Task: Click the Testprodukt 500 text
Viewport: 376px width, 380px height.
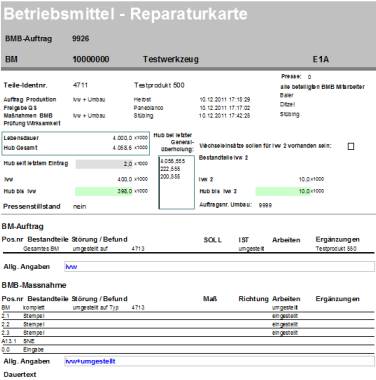Action: point(159,85)
